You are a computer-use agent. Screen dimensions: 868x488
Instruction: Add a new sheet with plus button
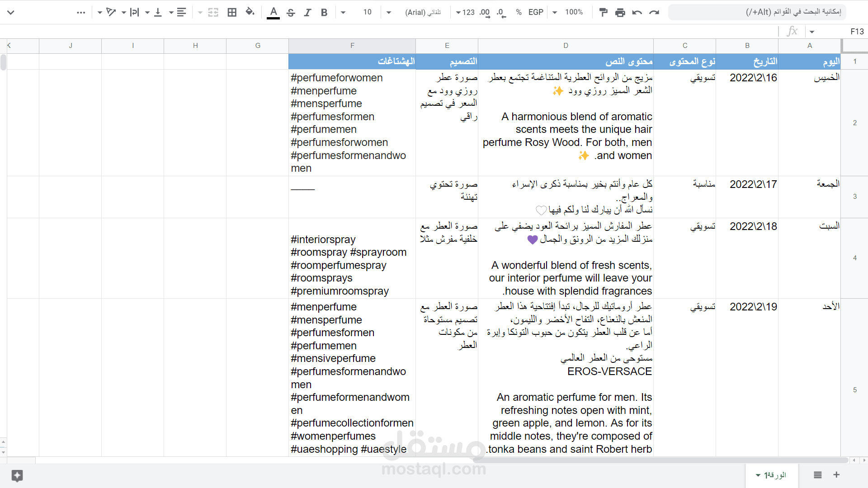coord(836,475)
